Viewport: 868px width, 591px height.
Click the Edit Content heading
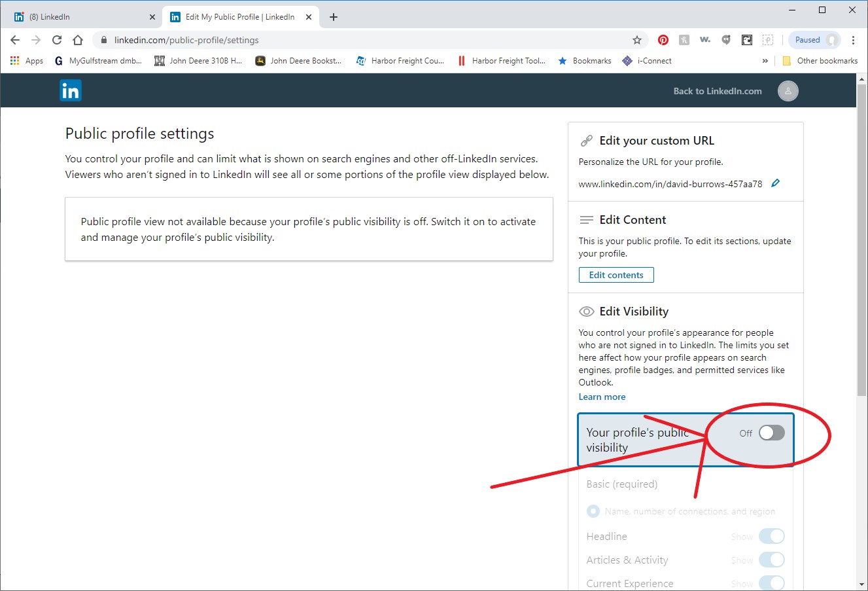[x=633, y=220]
